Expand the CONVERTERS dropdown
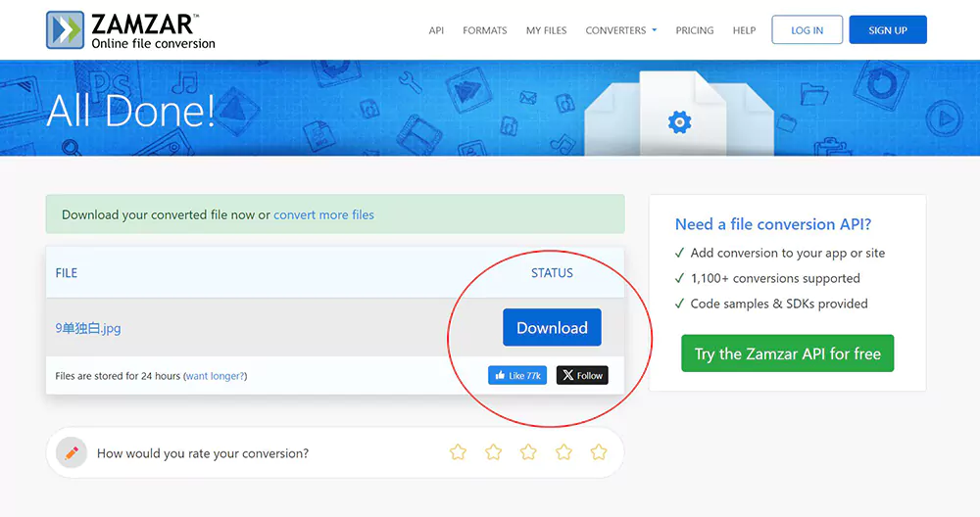The height and width of the screenshot is (517, 980). (x=620, y=30)
